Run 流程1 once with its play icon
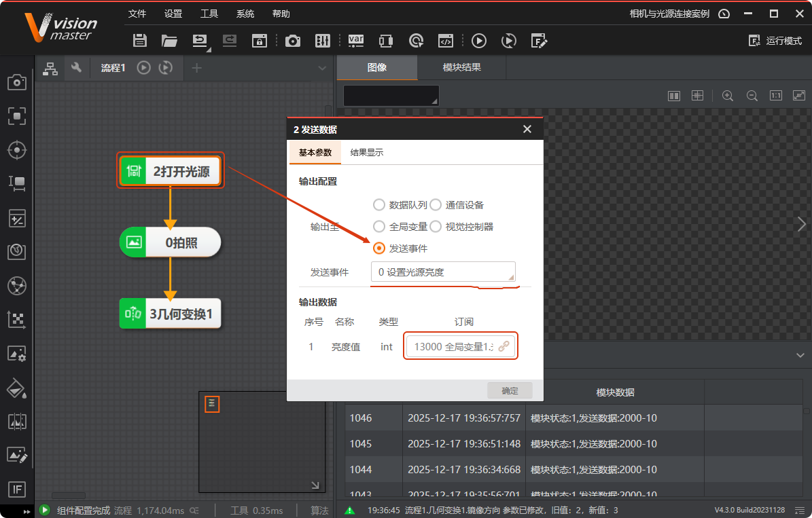This screenshot has height=518, width=812. (143, 67)
